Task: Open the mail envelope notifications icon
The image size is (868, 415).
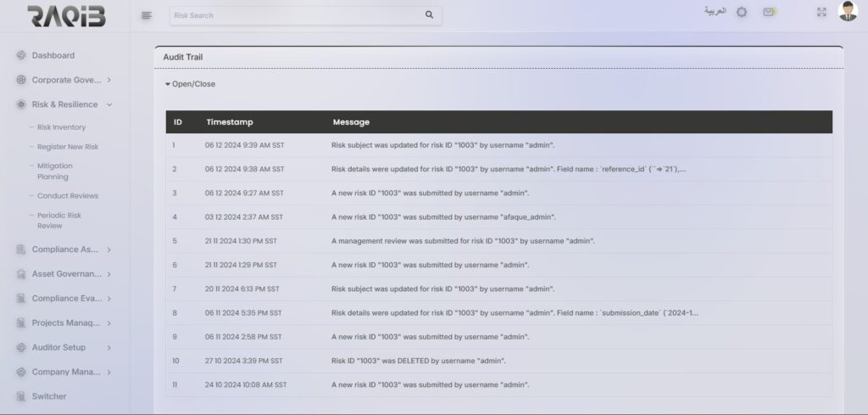Action: coord(769,13)
